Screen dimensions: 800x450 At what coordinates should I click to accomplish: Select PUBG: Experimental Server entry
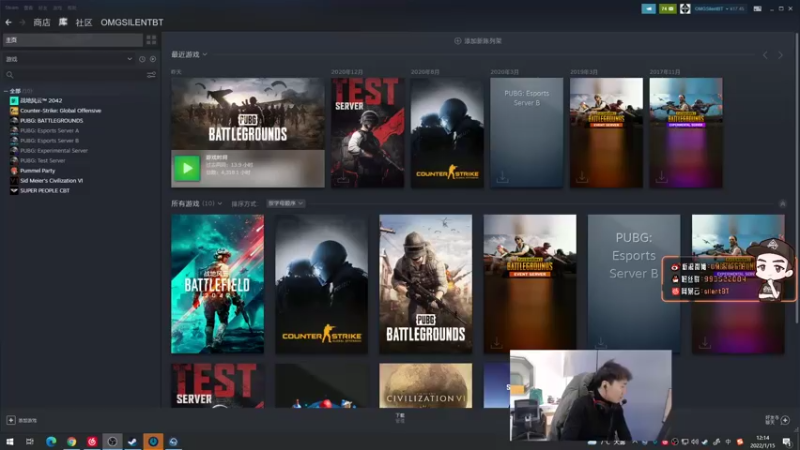point(54,151)
